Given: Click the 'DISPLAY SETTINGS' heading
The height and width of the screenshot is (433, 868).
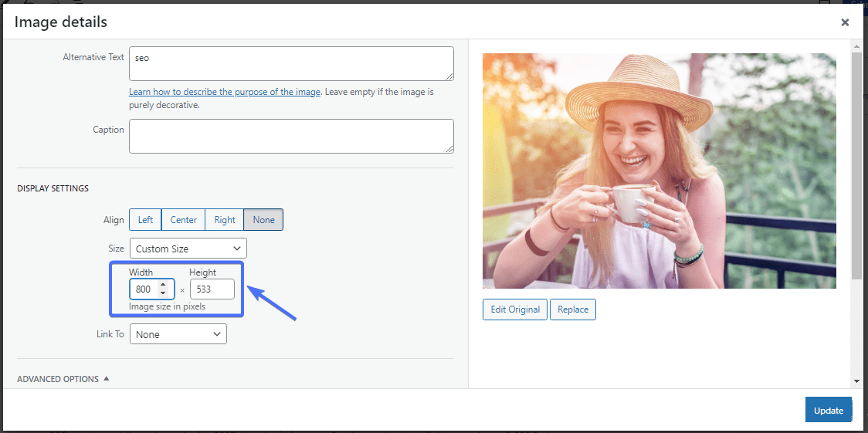Looking at the screenshot, I should coord(53,188).
